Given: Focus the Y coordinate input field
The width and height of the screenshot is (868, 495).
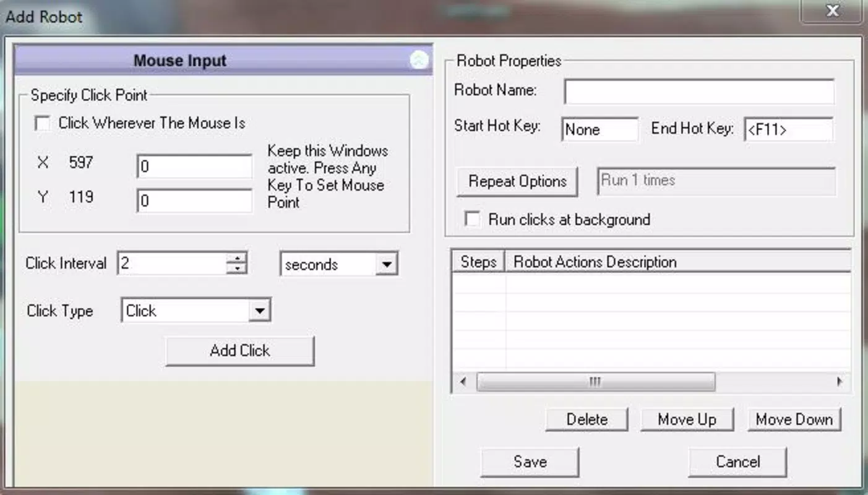Looking at the screenshot, I should [x=194, y=200].
